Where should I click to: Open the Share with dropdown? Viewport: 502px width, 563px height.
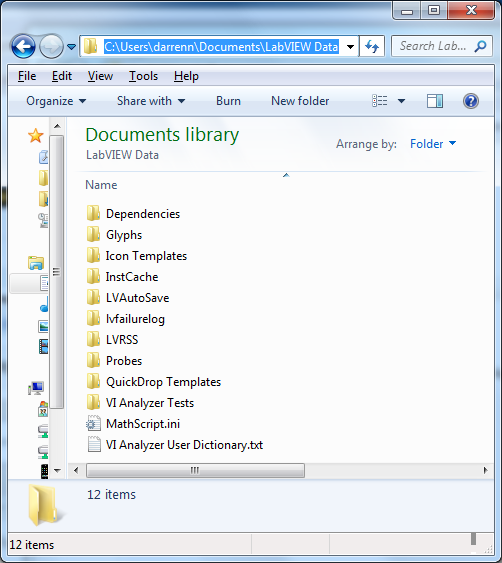(x=151, y=101)
